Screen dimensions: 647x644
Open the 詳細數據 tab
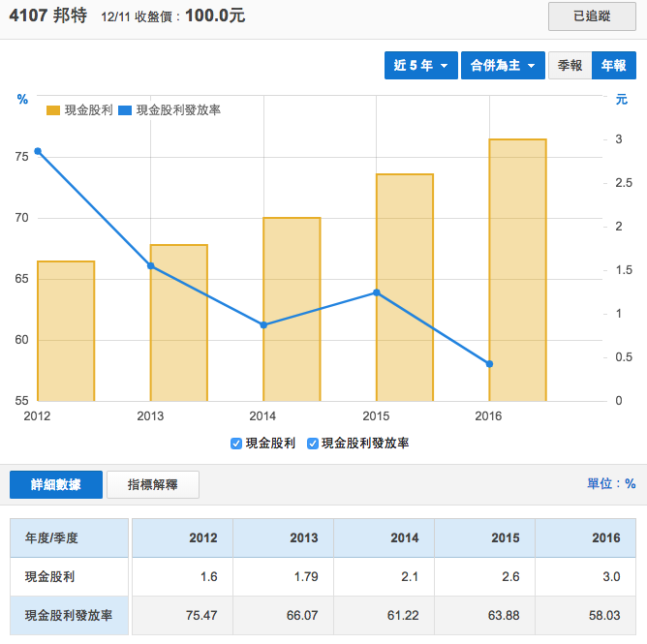55,485
